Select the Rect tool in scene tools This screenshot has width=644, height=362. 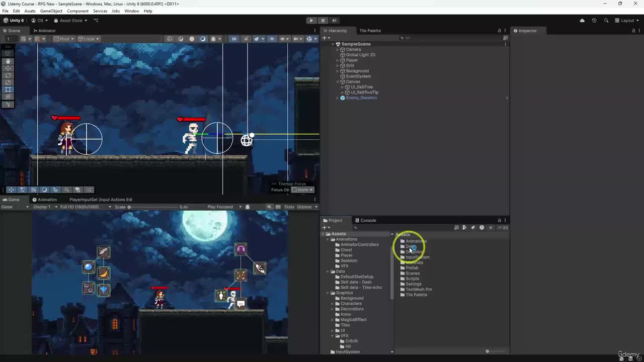[x=8, y=89]
